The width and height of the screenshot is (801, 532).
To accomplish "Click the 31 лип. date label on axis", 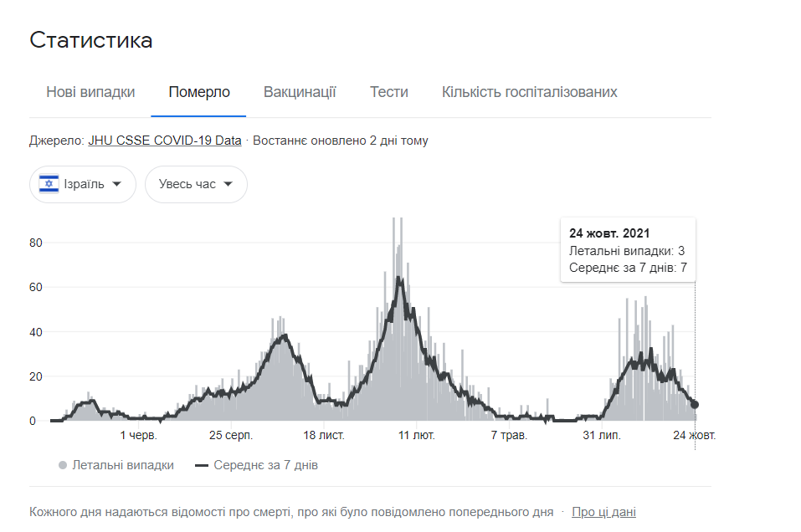I will 601,436.
